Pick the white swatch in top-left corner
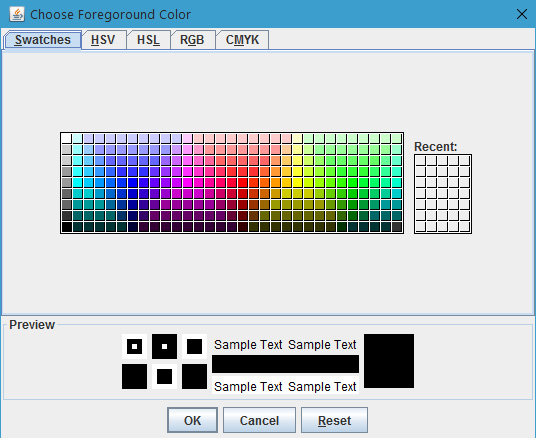 tap(67, 138)
